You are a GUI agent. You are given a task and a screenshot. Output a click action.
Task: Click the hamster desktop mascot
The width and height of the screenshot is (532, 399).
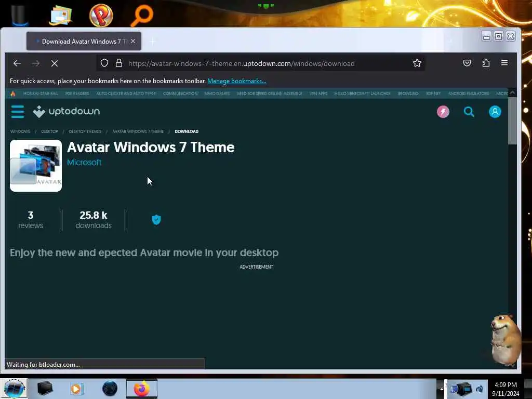click(x=506, y=339)
